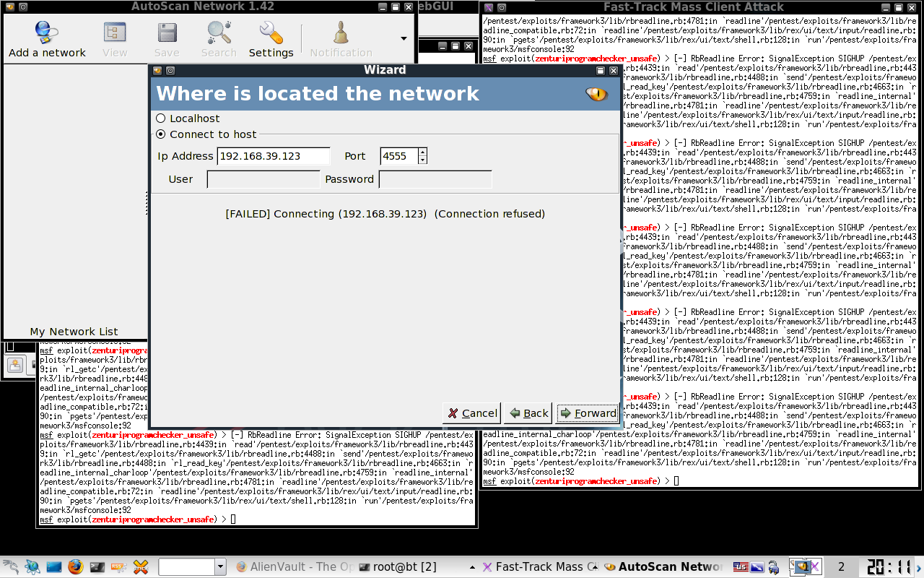This screenshot has height=578, width=924.
Task: Click the Notification bell icon
Action: (x=341, y=33)
